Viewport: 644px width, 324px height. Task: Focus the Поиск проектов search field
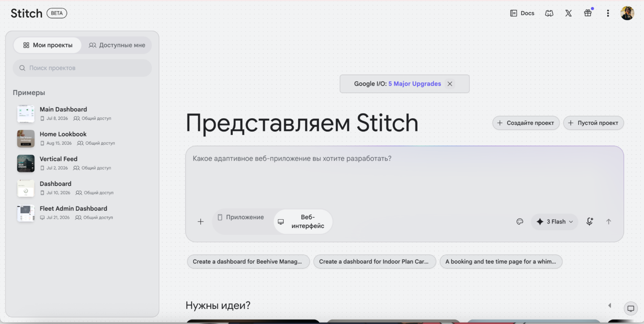click(x=82, y=68)
